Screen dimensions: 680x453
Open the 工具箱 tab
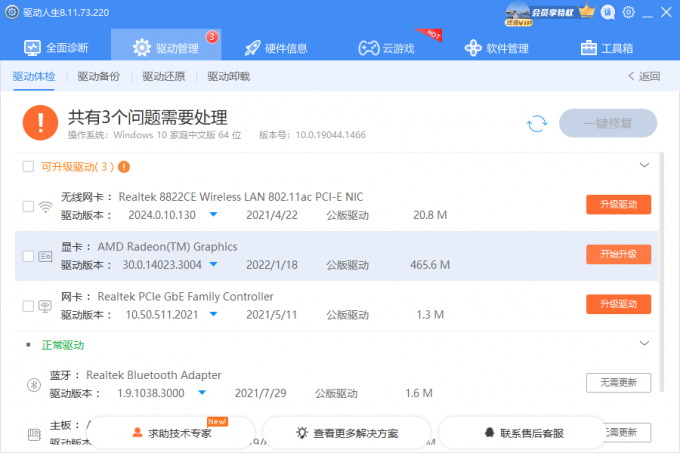607,48
